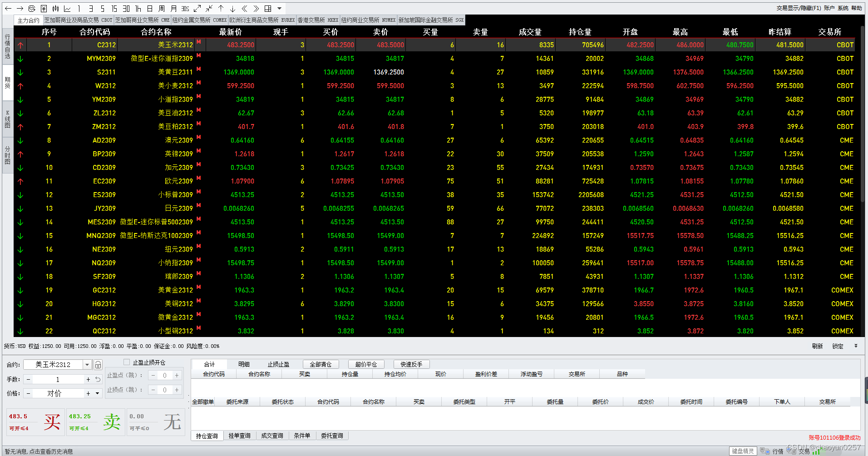Switch to candlestick chart icon
868x456 pixels.
point(55,8)
